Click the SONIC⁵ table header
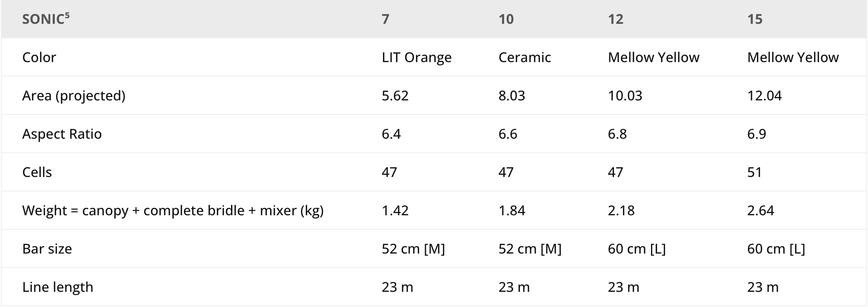 click(46, 19)
